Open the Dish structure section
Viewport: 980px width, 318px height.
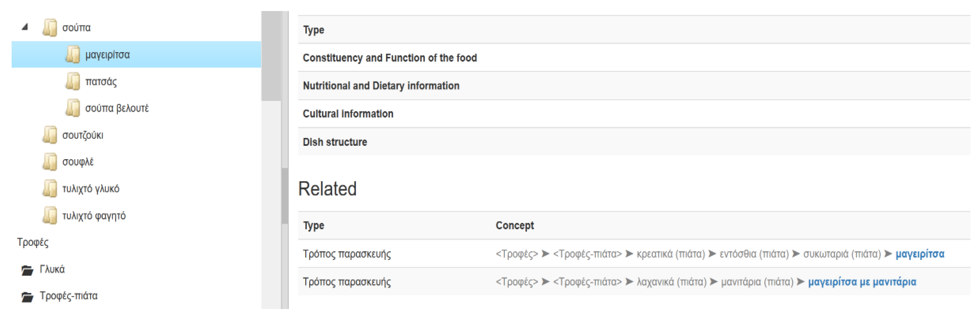tap(335, 142)
